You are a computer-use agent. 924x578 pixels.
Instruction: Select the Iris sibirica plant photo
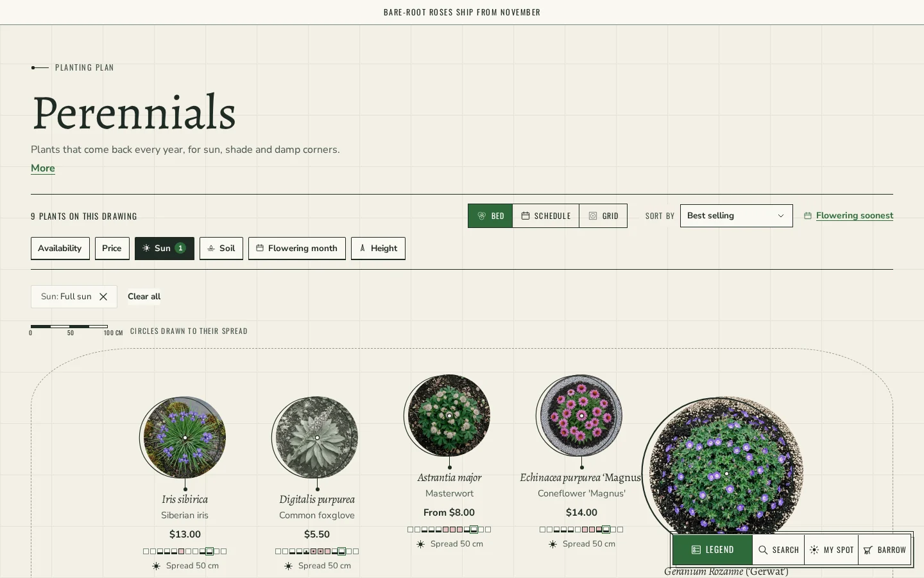pos(185,437)
